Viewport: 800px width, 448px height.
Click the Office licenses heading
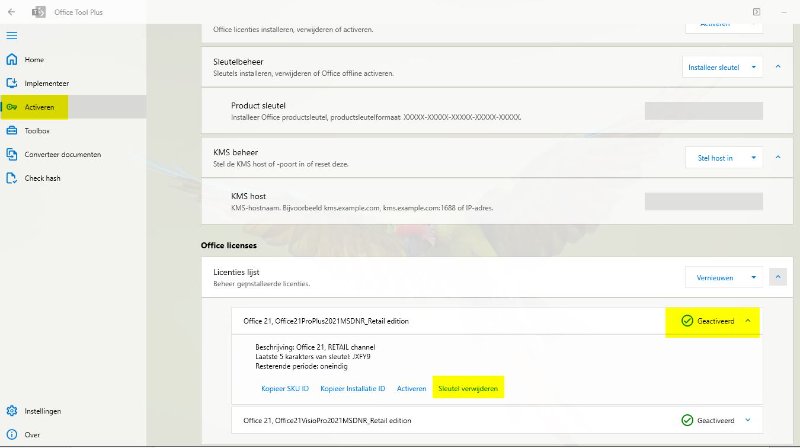point(229,245)
